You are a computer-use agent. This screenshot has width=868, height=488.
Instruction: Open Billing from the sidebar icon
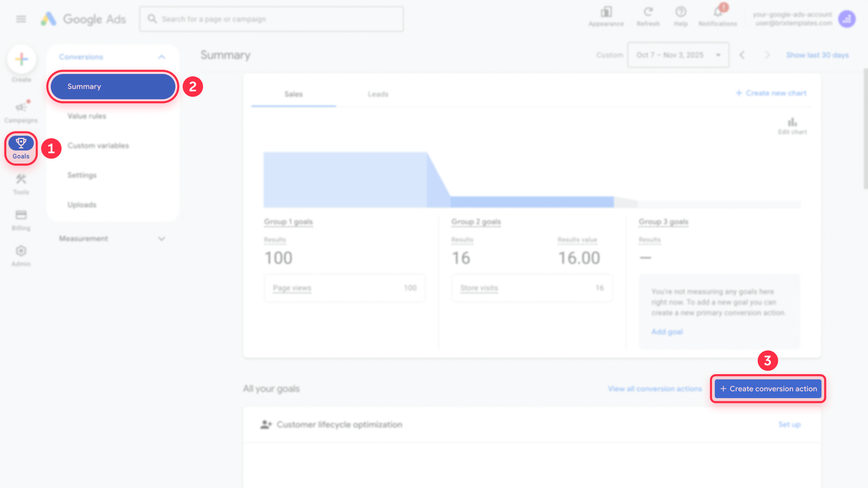(21, 216)
